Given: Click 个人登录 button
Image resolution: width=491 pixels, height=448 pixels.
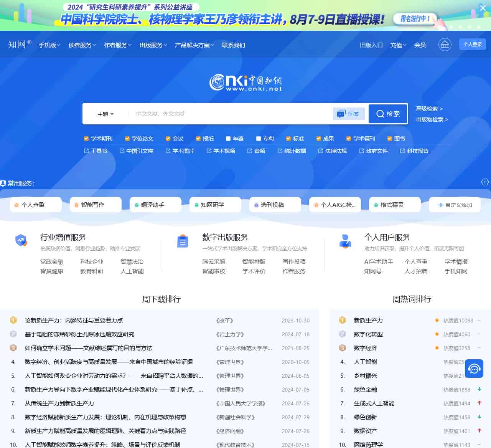Looking at the screenshot, I should pos(473,44).
